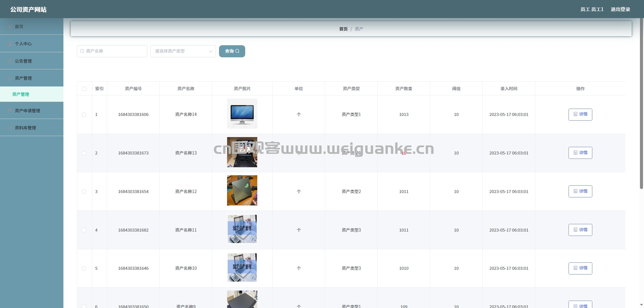Screen dimensions: 644x308
Task: Click the 公司资产网站 site title
Action: (29, 9)
